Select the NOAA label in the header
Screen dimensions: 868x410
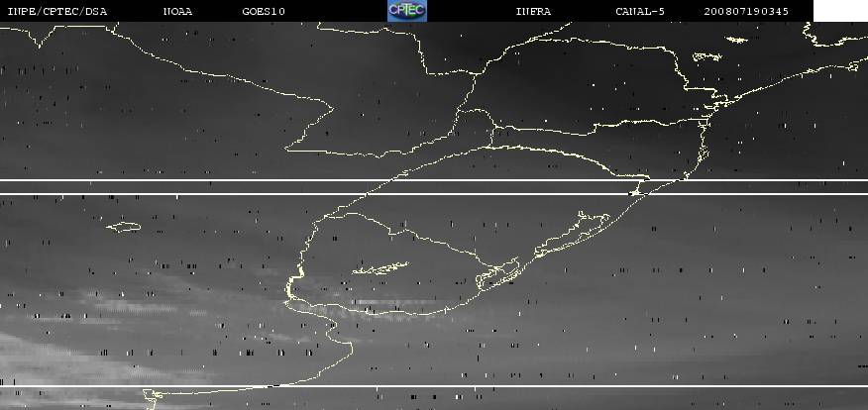point(177,12)
